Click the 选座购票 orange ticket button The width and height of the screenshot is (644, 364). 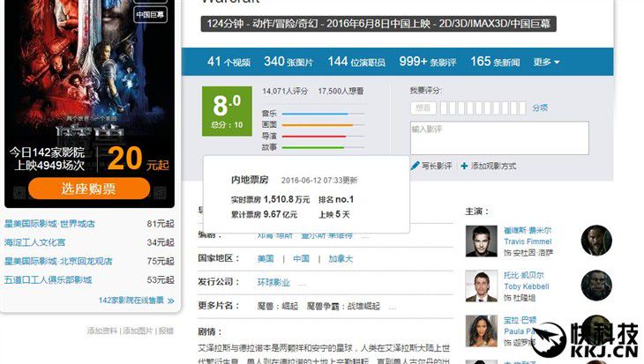coord(89,189)
